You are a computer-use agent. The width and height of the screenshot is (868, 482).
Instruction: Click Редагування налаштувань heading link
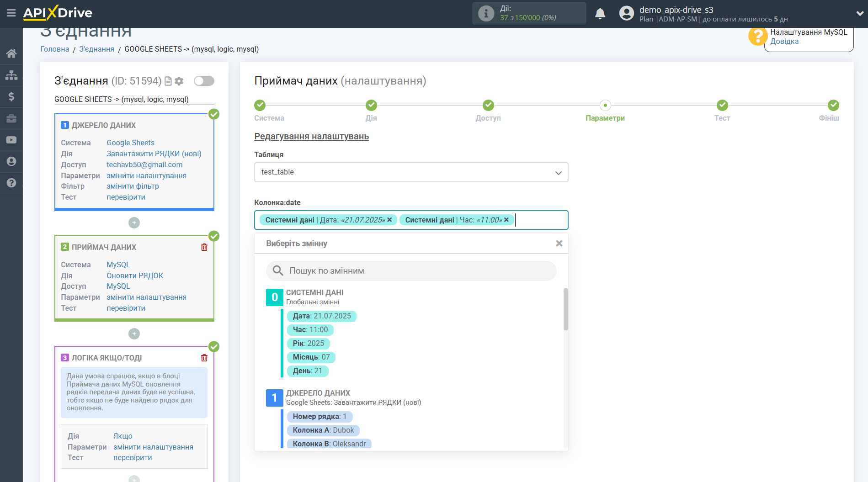[x=311, y=136]
